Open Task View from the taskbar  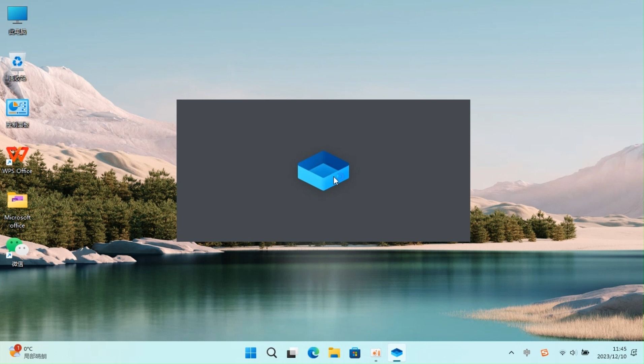coord(292,353)
